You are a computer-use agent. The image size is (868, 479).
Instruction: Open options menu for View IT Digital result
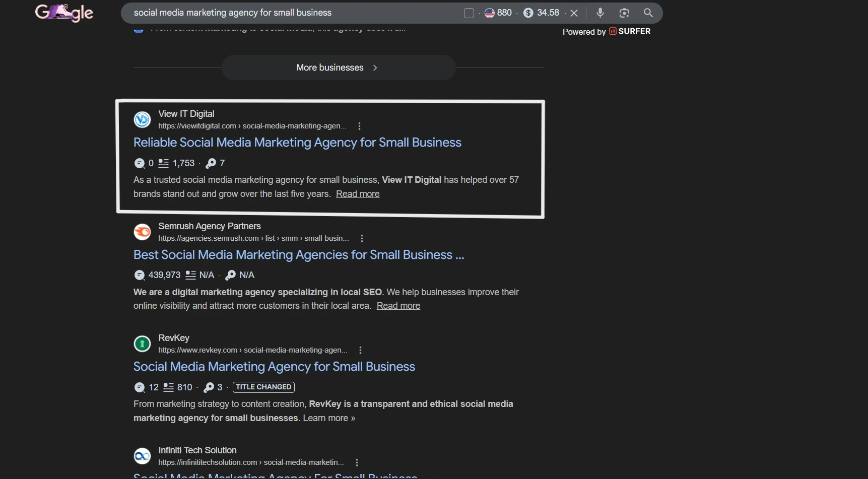coord(359,126)
